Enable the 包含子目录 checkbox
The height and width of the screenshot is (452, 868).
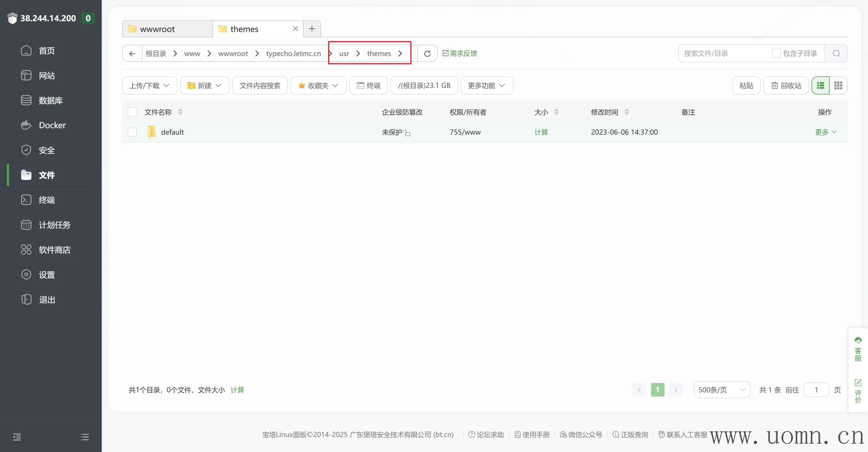[x=776, y=53]
